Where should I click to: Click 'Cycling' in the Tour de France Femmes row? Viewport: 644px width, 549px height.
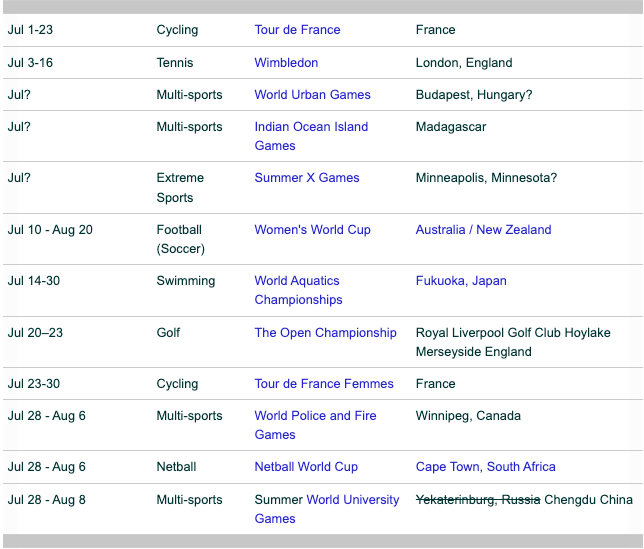click(177, 384)
